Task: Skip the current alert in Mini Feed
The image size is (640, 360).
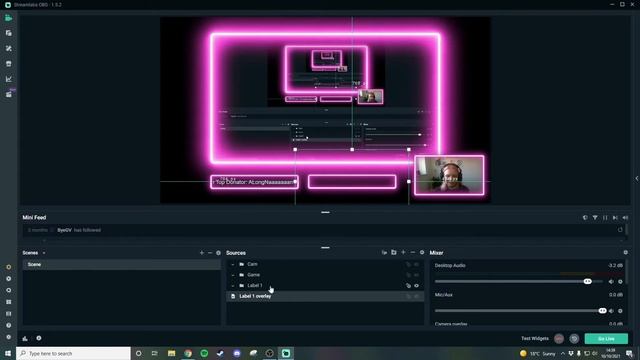Action: 615,218
